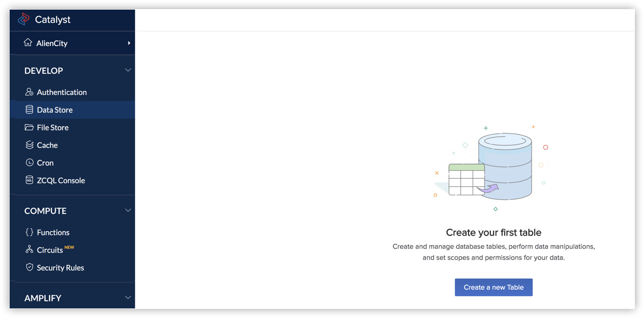Collapse the COMPUTE section chevron

tap(128, 210)
